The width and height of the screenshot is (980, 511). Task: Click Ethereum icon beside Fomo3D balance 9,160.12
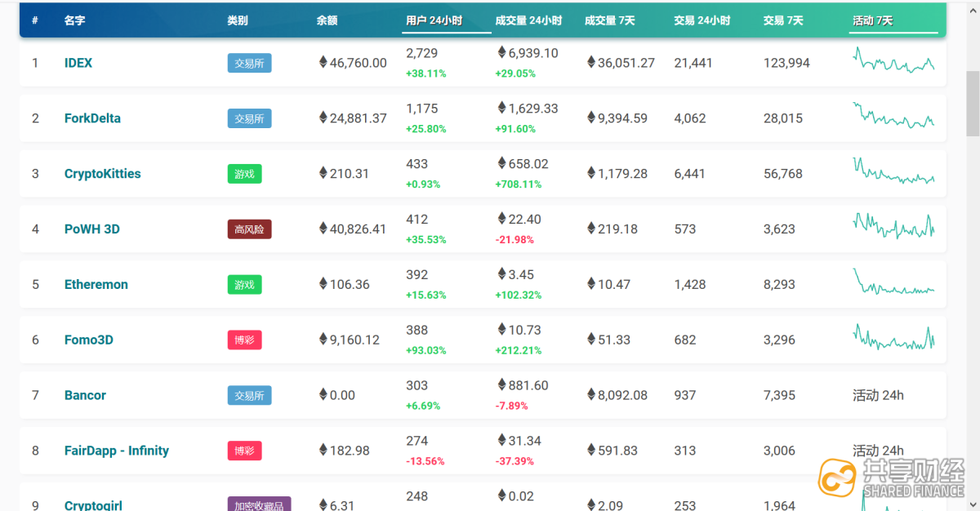(x=323, y=339)
